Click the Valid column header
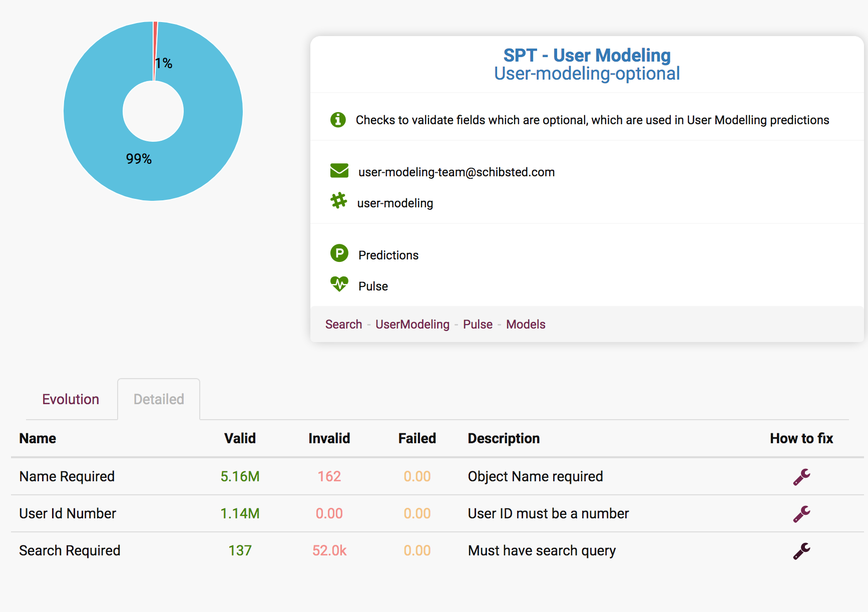The width and height of the screenshot is (868, 612). pyautogui.click(x=240, y=438)
